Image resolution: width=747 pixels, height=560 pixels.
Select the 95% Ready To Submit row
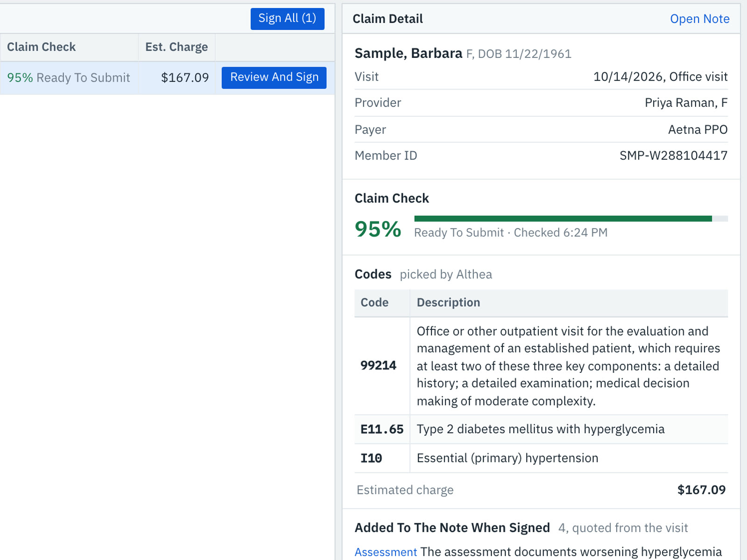167,78
